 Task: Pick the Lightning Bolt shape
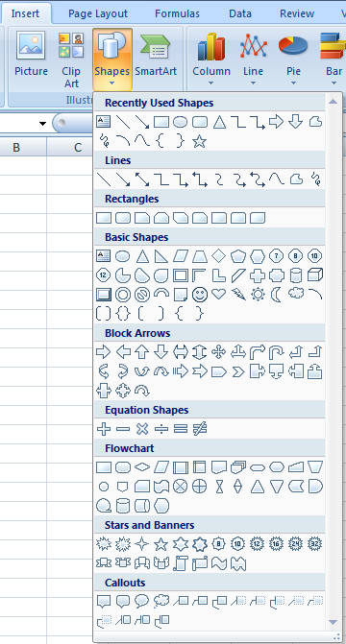coord(238,295)
